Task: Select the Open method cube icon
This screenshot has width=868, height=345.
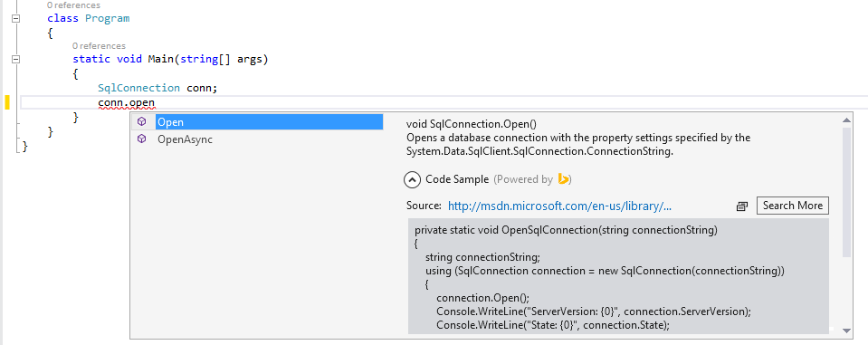Action: point(142,122)
